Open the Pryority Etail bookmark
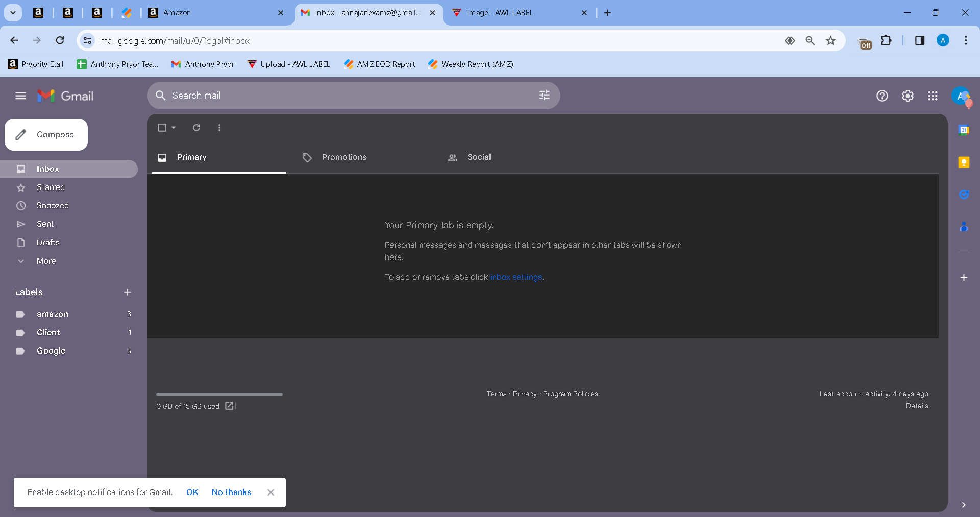This screenshot has height=517, width=980. tap(36, 64)
